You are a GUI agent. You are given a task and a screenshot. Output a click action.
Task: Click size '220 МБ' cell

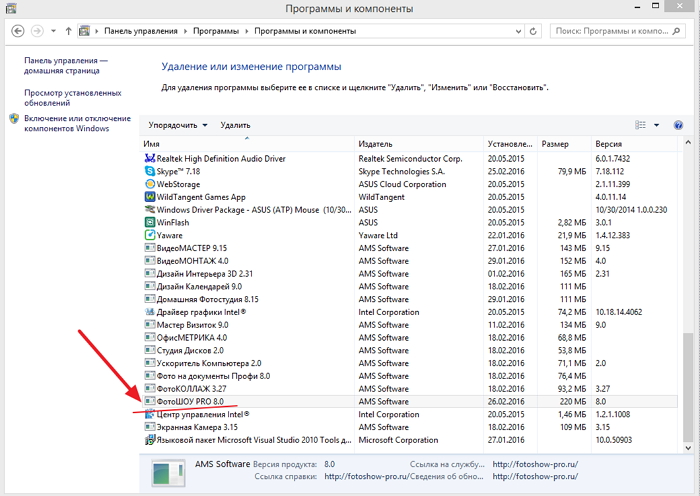click(573, 402)
